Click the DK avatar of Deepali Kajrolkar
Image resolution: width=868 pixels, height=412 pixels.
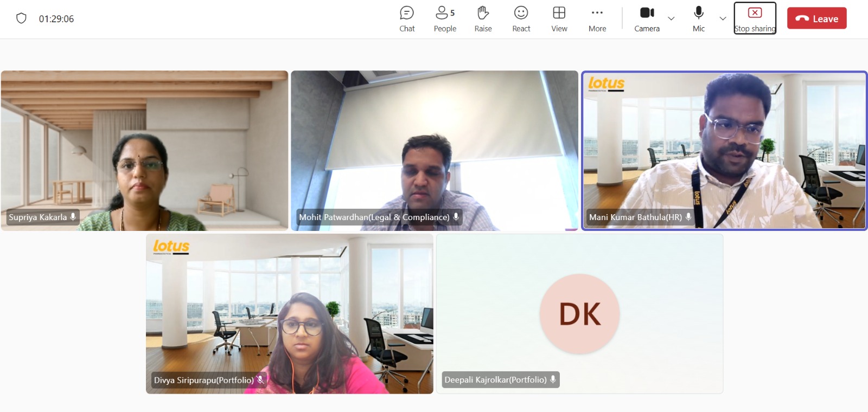pos(579,314)
